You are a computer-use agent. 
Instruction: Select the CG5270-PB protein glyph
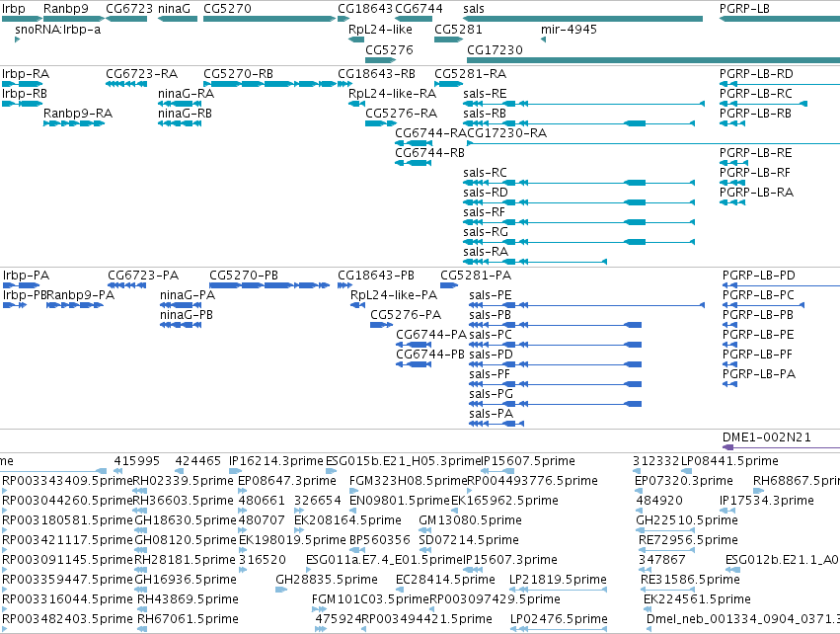pos(268,285)
